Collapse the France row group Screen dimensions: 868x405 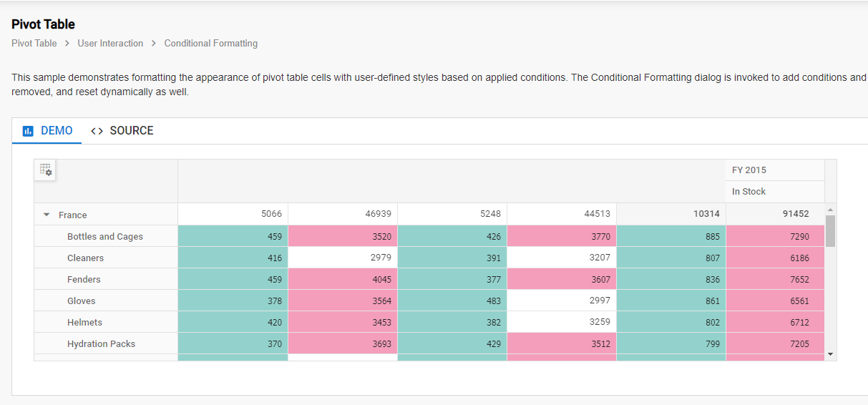click(47, 215)
